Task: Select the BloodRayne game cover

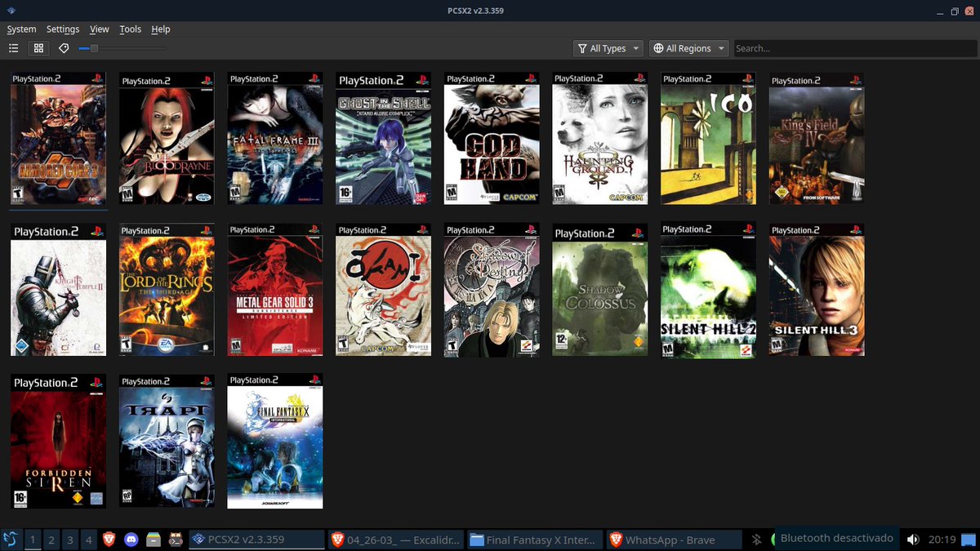Action: [167, 138]
